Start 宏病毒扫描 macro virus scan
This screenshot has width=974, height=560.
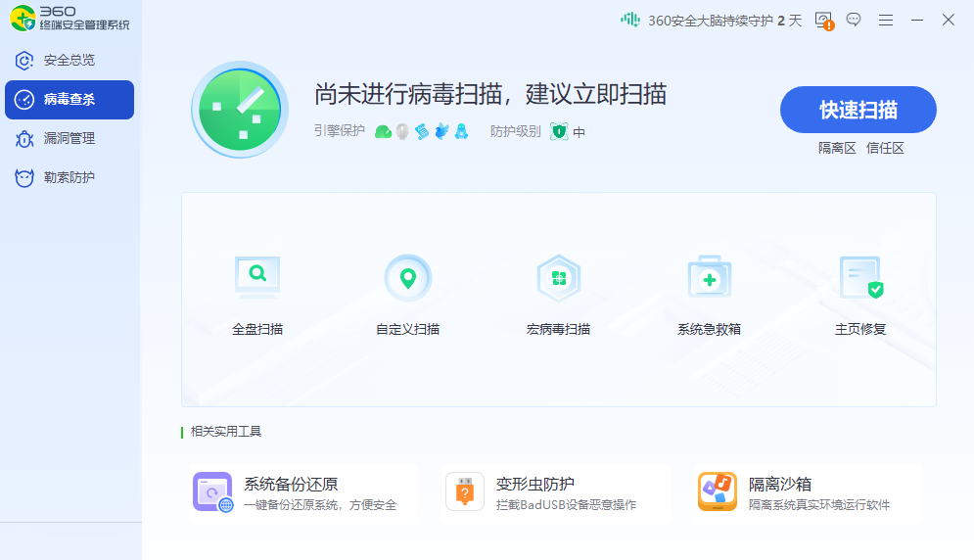[x=558, y=278]
